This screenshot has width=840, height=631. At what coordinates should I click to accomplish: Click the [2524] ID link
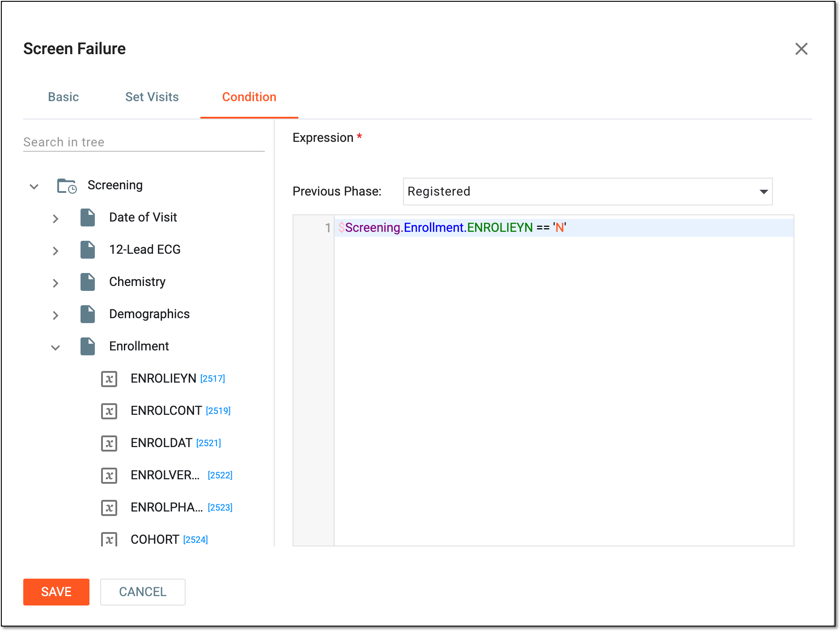pos(195,540)
